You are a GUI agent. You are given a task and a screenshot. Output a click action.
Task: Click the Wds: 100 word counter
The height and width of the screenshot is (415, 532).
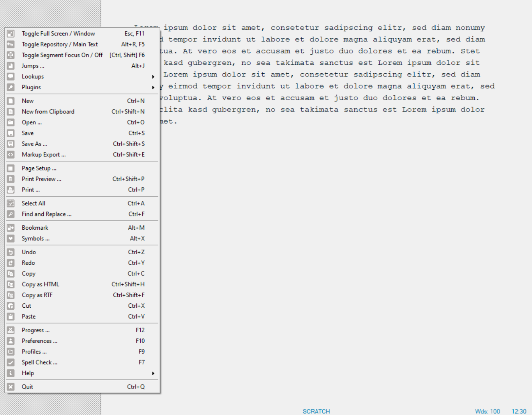point(488,411)
